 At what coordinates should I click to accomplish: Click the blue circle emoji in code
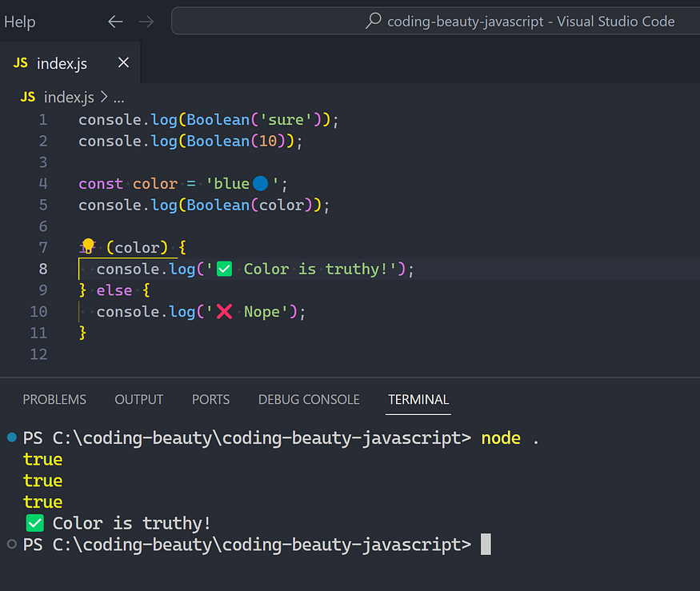point(260,183)
